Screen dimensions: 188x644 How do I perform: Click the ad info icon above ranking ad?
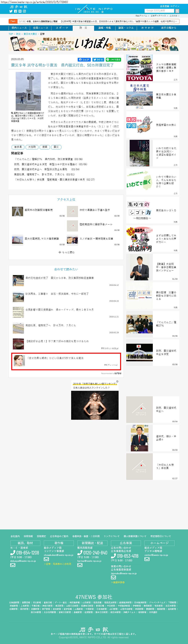117,382
